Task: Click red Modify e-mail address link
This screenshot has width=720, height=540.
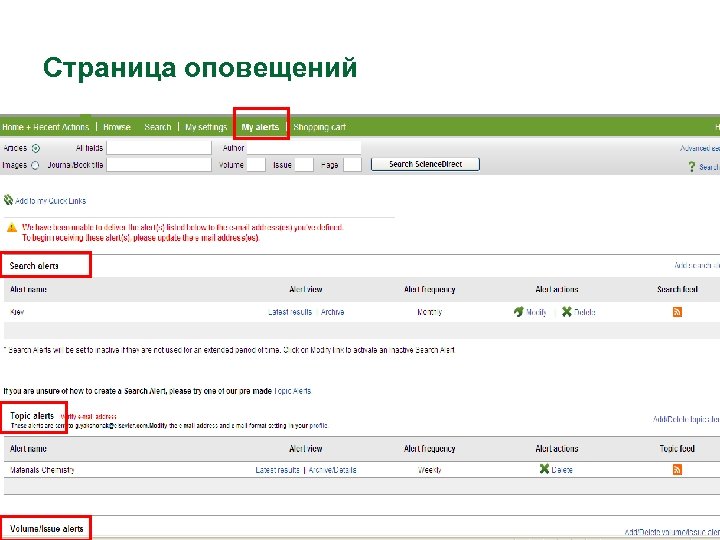Action: tap(89, 417)
